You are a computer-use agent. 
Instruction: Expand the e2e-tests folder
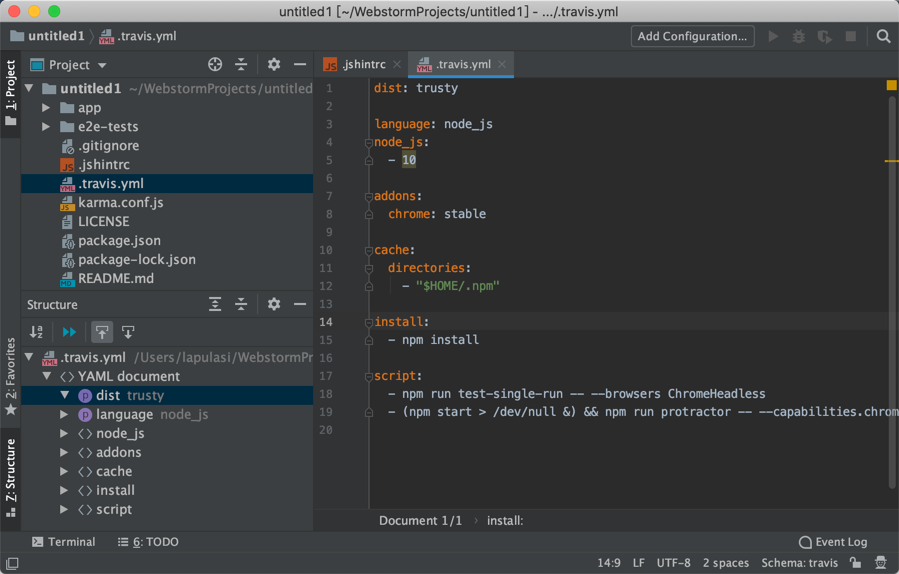pos(46,126)
